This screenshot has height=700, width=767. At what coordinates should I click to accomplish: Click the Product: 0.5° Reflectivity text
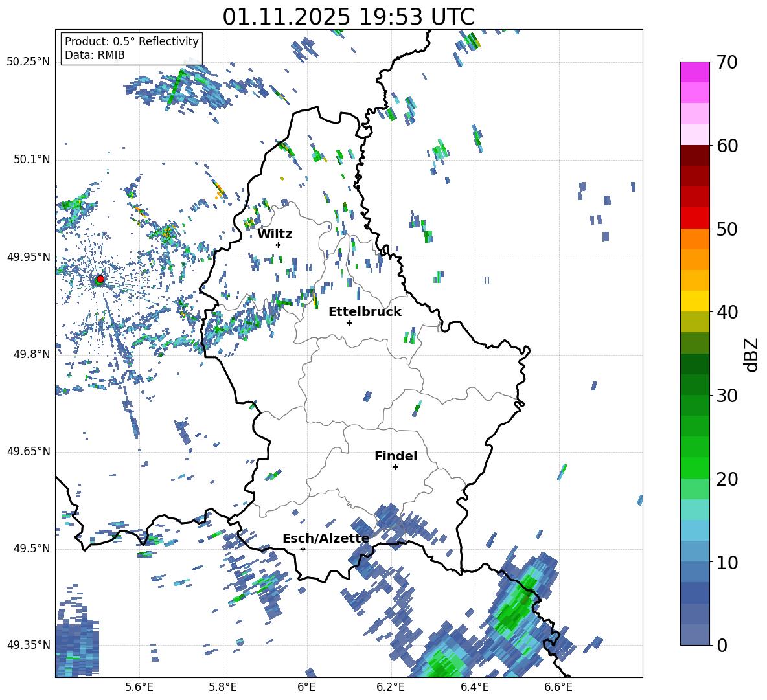pos(132,41)
